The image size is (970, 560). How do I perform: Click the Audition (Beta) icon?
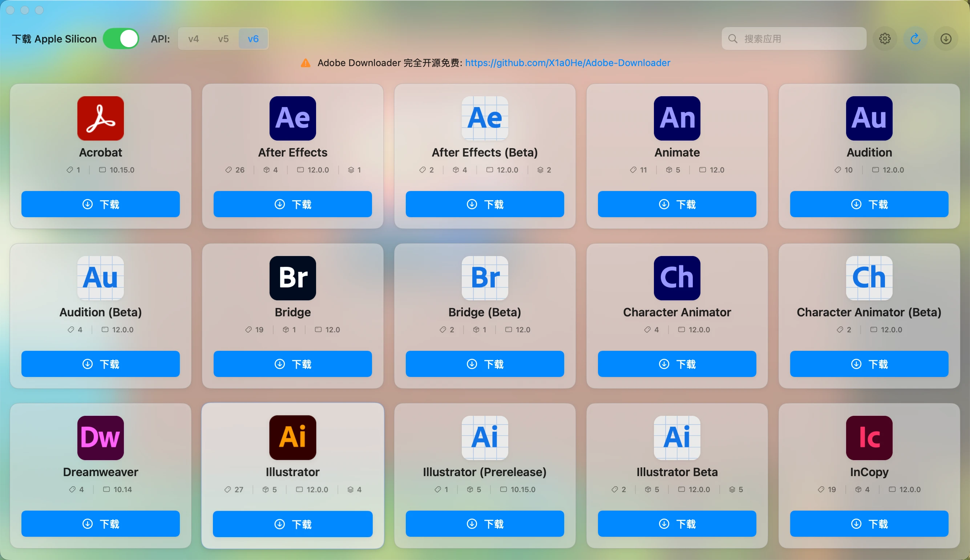(100, 278)
